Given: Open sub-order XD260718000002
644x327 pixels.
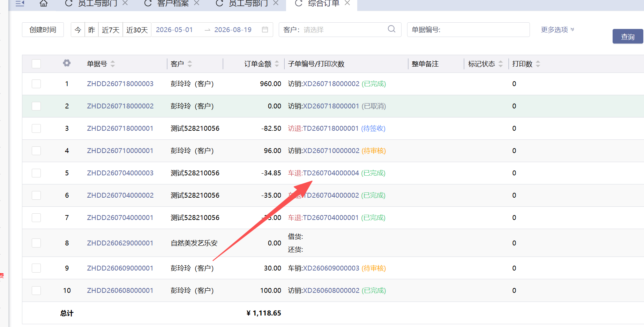Looking at the screenshot, I should click(x=331, y=84).
